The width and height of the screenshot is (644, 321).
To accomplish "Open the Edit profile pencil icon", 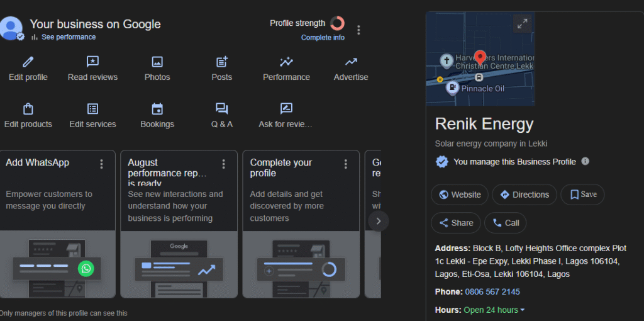I will pos(28,62).
